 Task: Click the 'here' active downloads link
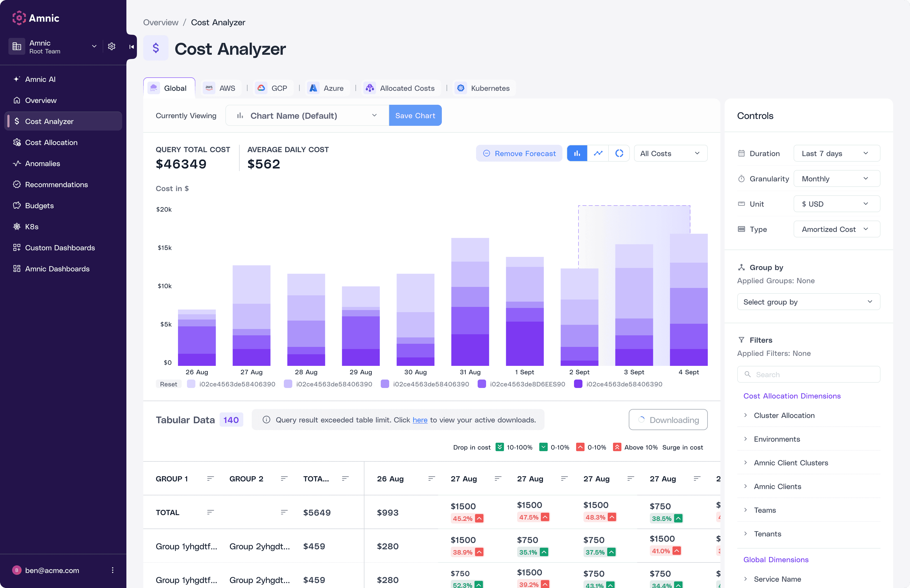pyautogui.click(x=420, y=420)
